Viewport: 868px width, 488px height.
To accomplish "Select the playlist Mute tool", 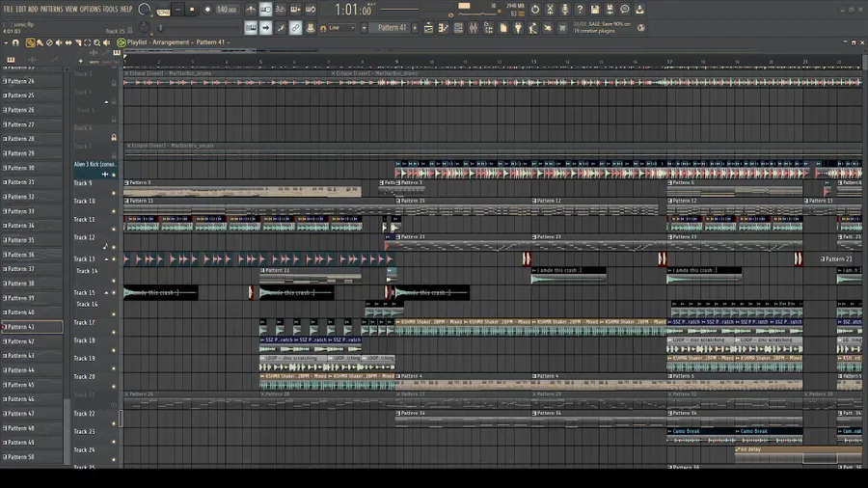I will pyautogui.click(x=59, y=42).
